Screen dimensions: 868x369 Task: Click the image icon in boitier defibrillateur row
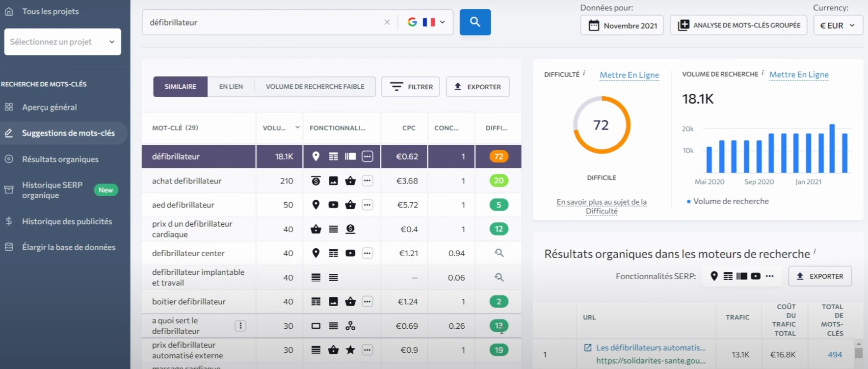click(333, 302)
